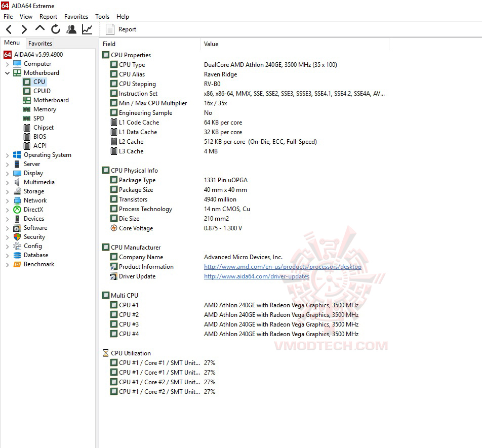
Task: Expand the DirectX tree node
Action: click(8, 210)
